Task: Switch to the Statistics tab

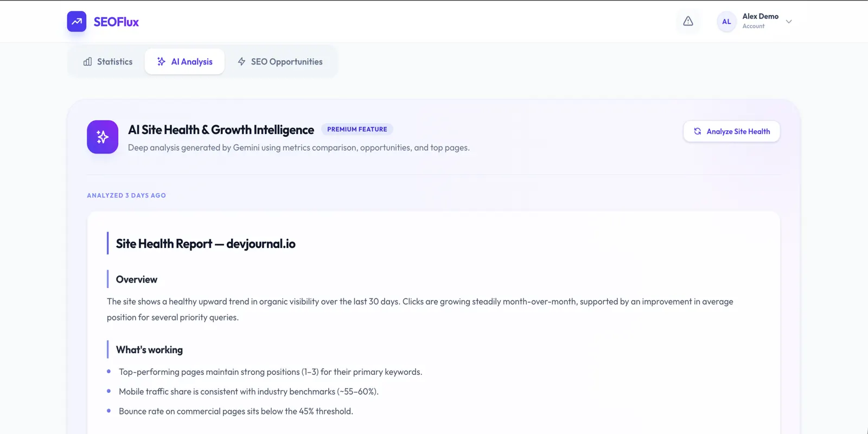Action: 108,62
